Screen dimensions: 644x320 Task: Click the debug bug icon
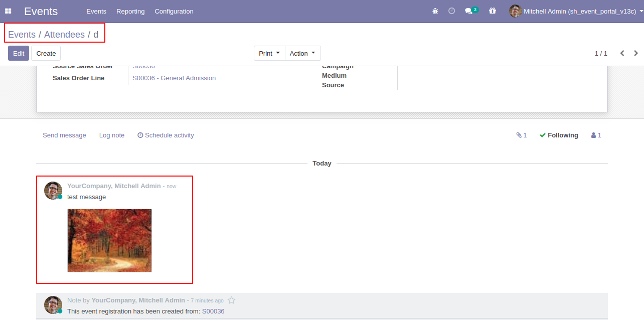435,11
